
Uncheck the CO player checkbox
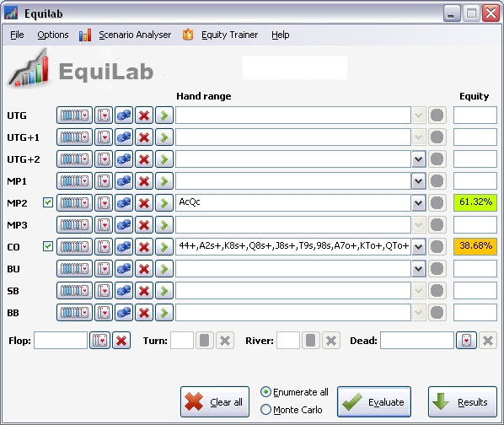[48, 246]
